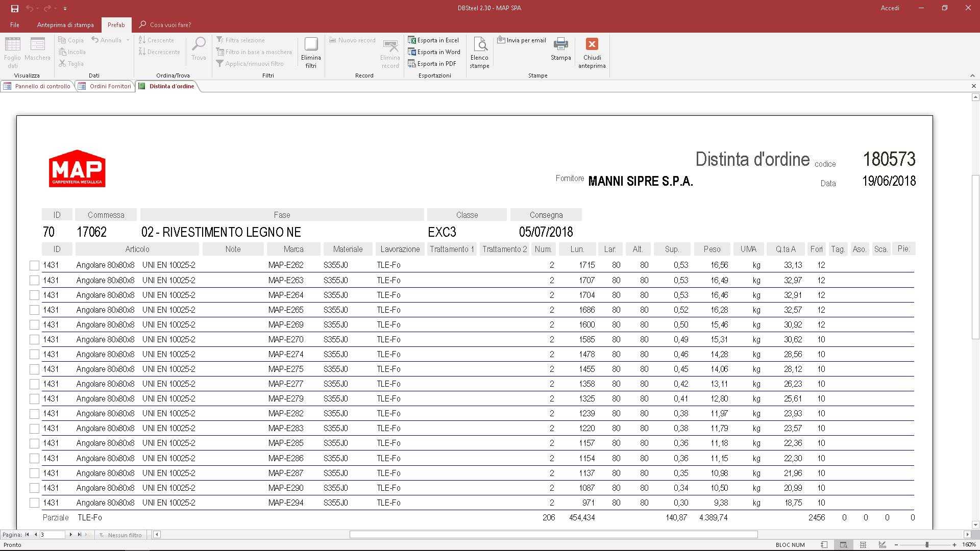Open quick access toolbar customize dropdown
980x551 pixels.
pos(65,9)
